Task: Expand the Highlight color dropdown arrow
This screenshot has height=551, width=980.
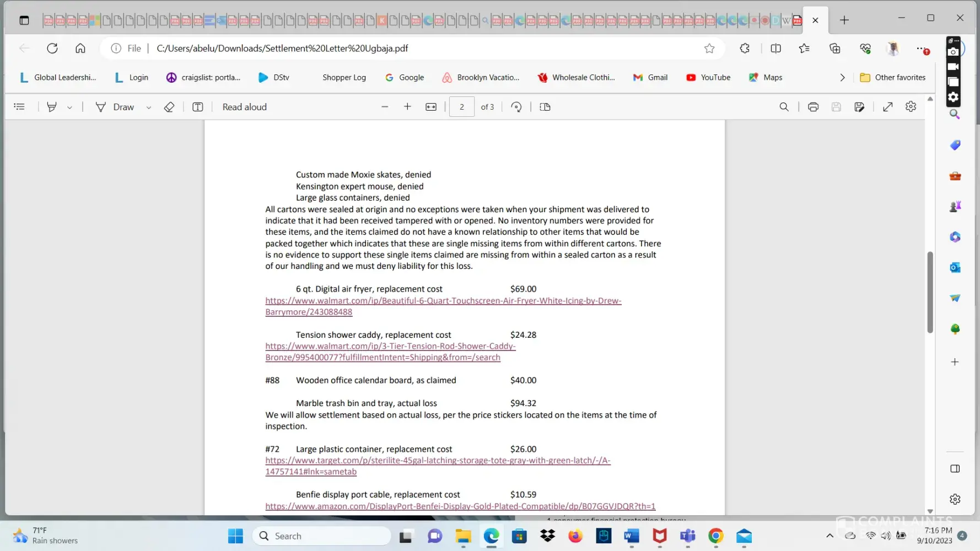Action: click(69, 107)
